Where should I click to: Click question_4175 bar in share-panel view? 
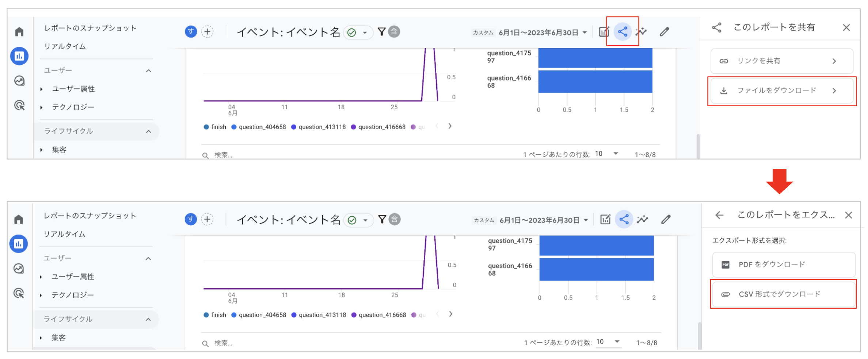coord(595,58)
